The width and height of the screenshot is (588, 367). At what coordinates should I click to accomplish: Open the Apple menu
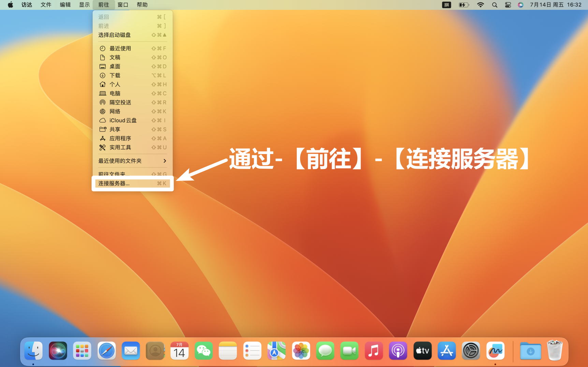(x=10, y=5)
